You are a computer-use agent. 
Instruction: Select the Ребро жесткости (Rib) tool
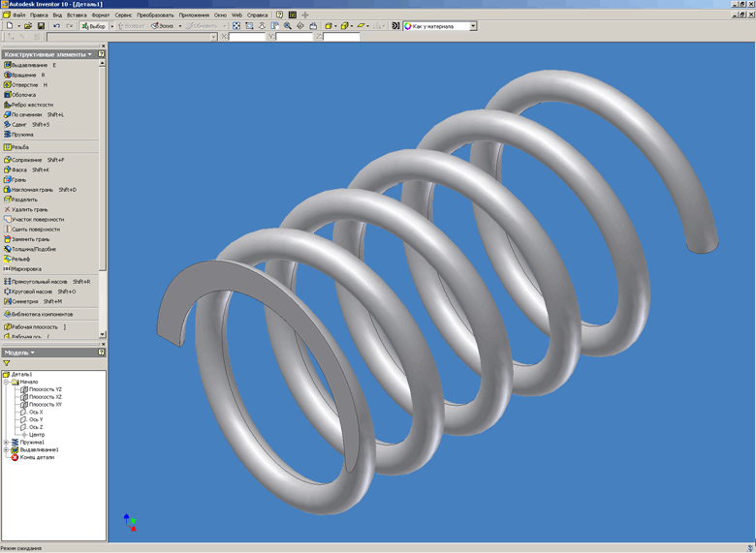[28, 105]
